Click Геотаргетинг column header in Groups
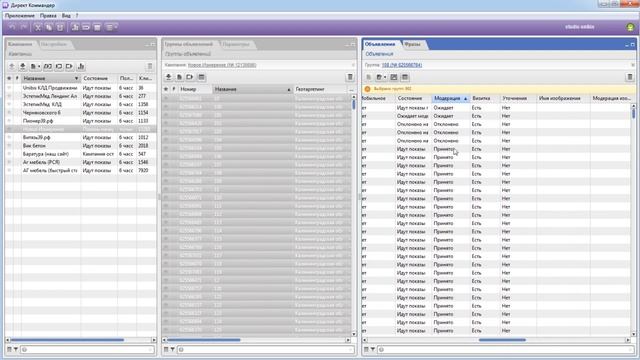This screenshot has width=640, height=360. (320, 89)
